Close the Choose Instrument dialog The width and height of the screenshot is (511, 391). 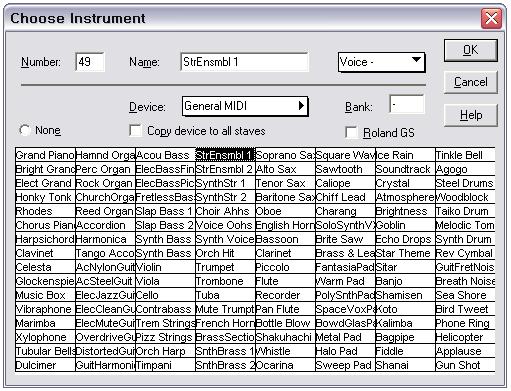coord(491,18)
